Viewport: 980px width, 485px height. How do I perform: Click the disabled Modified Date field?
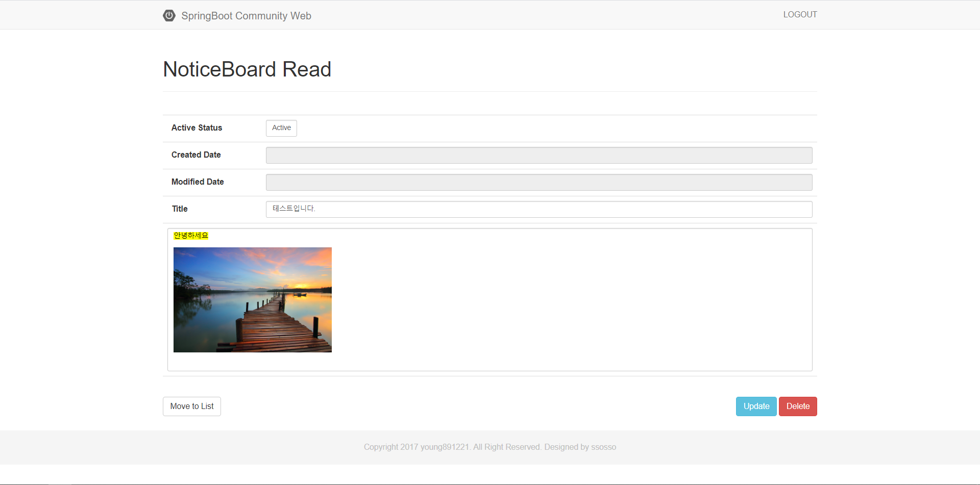(538, 183)
